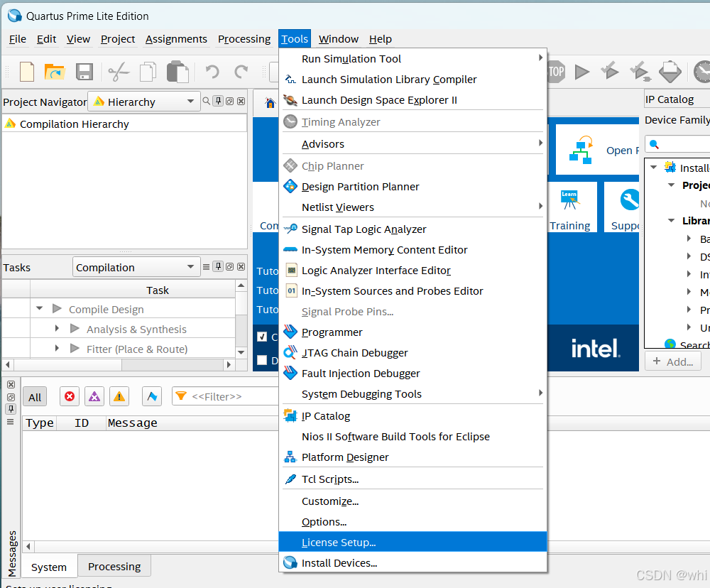Click the Paste clipboard icon

pos(177,72)
